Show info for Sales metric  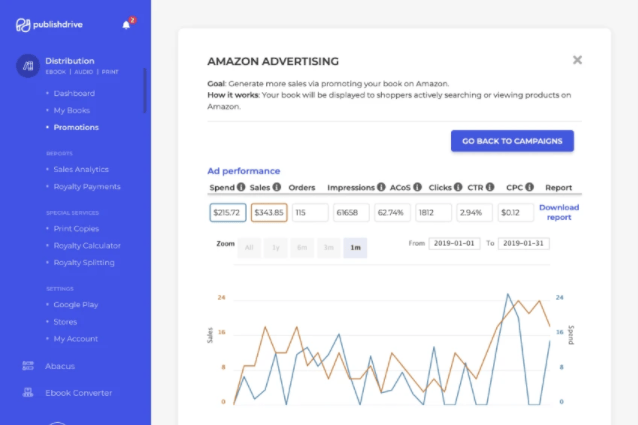point(277,187)
